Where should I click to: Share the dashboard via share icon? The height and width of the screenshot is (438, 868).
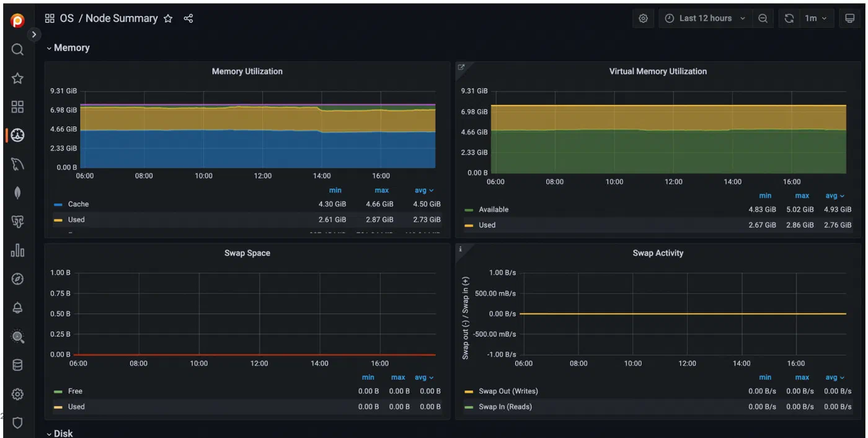tap(188, 19)
